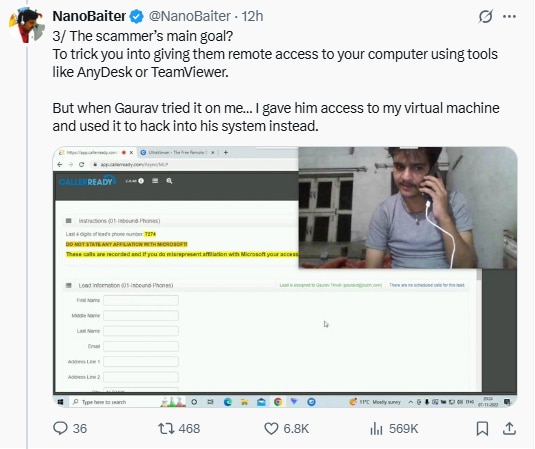Click the 12h timestamp of the post
535x449 pixels.
[x=252, y=16]
